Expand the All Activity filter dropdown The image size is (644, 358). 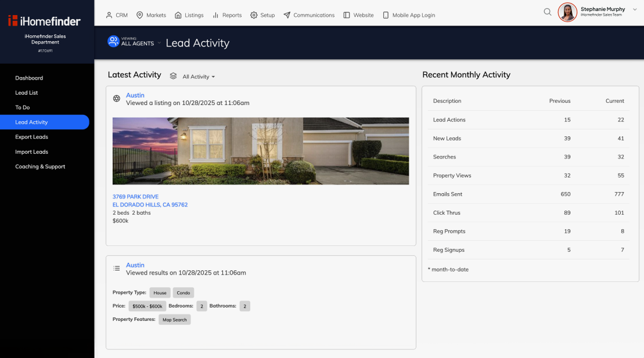[x=199, y=77]
